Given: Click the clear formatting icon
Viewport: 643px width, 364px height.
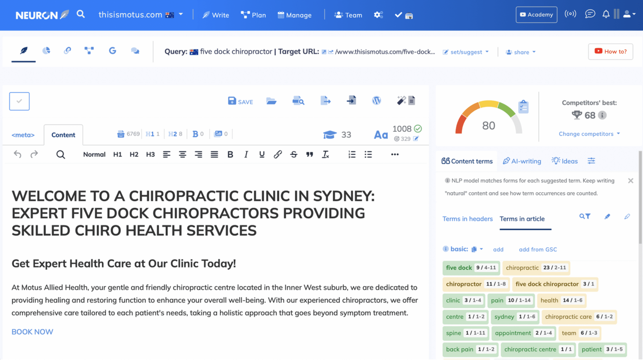Looking at the screenshot, I should pos(325,154).
